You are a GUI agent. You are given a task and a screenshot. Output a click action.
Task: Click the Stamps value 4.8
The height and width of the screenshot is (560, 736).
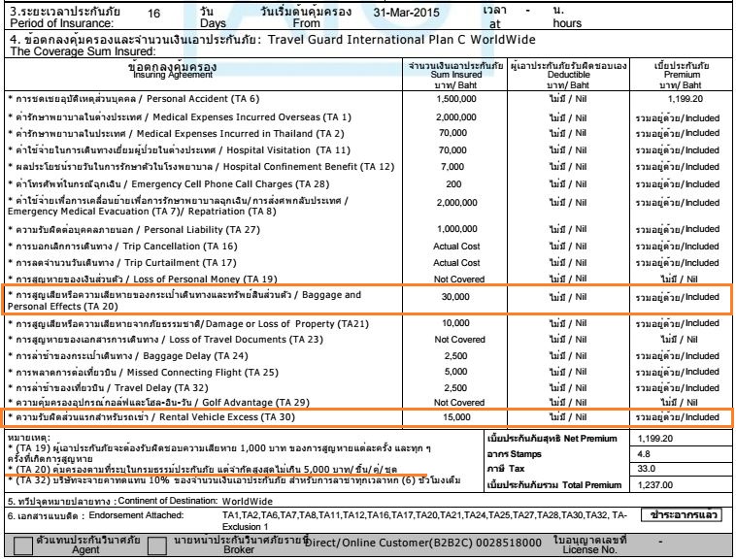click(644, 454)
